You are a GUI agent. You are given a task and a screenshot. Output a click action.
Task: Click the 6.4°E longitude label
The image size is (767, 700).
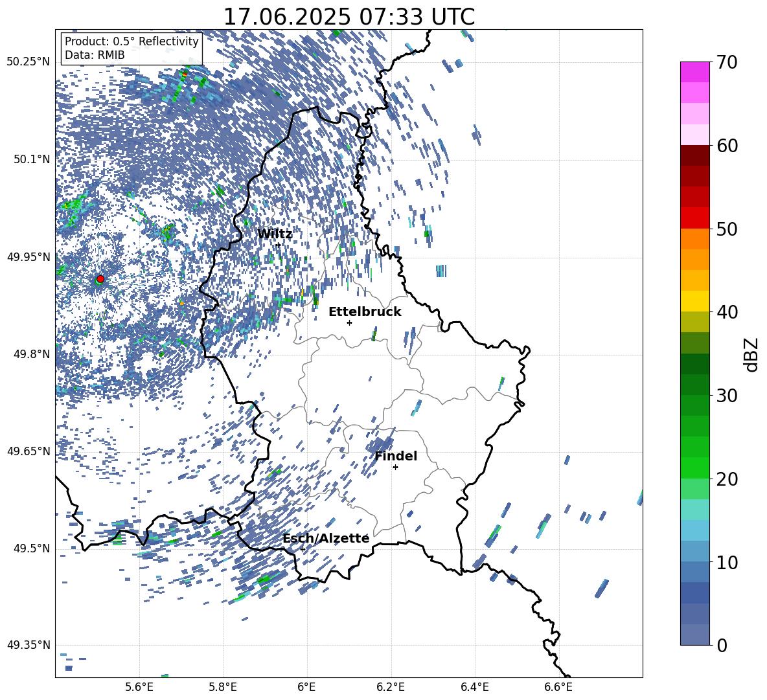coord(474,687)
